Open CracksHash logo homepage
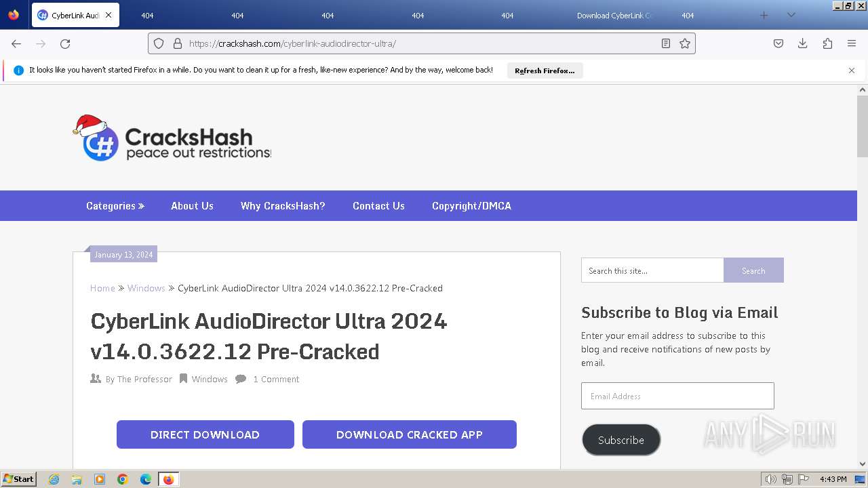This screenshot has height=488, width=868. pyautogui.click(x=172, y=138)
